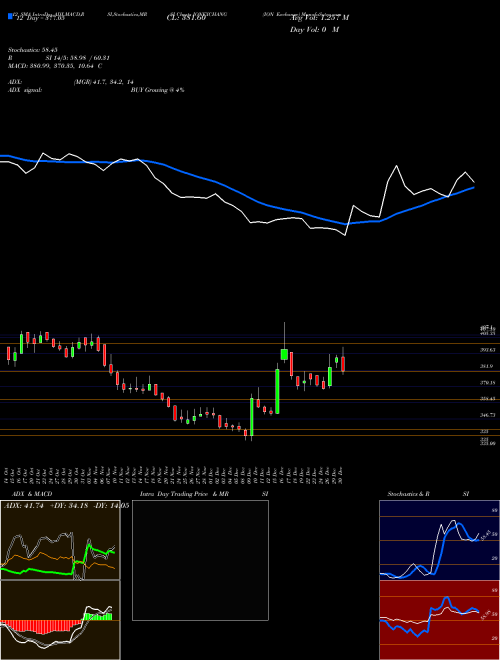Click the 'Stochastics & R' panel title
Image resolution: width=500 pixels, height=660 pixels.
coord(408,494)
